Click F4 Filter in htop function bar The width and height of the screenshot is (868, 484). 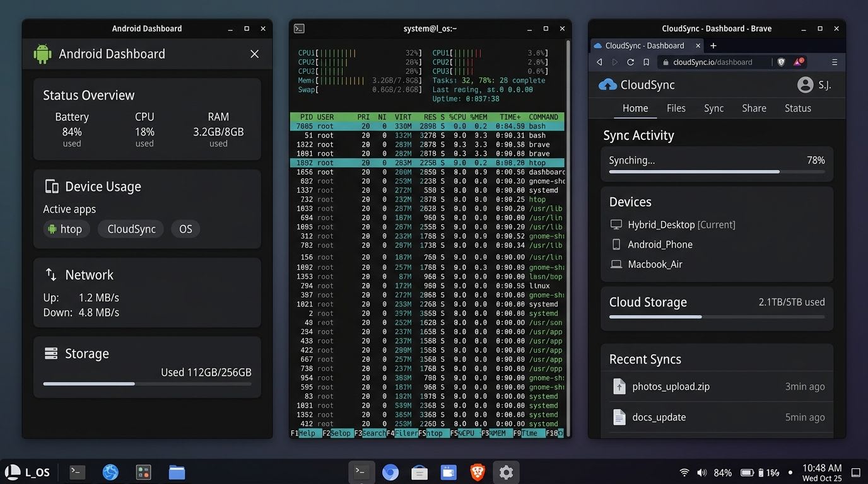402,434
